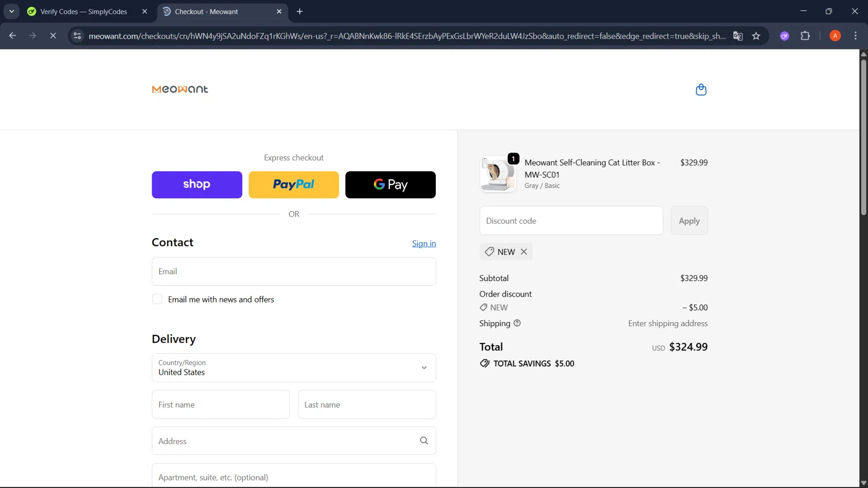This screenshot has height=488, width=868.
Task: Click the Contact section heading
Action: [172, 242]
